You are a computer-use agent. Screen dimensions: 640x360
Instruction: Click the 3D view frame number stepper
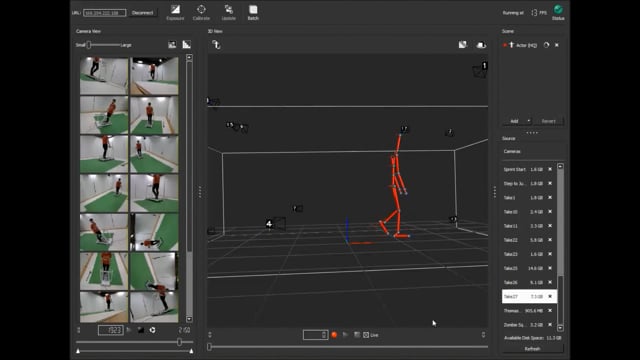tap(324, 335)
